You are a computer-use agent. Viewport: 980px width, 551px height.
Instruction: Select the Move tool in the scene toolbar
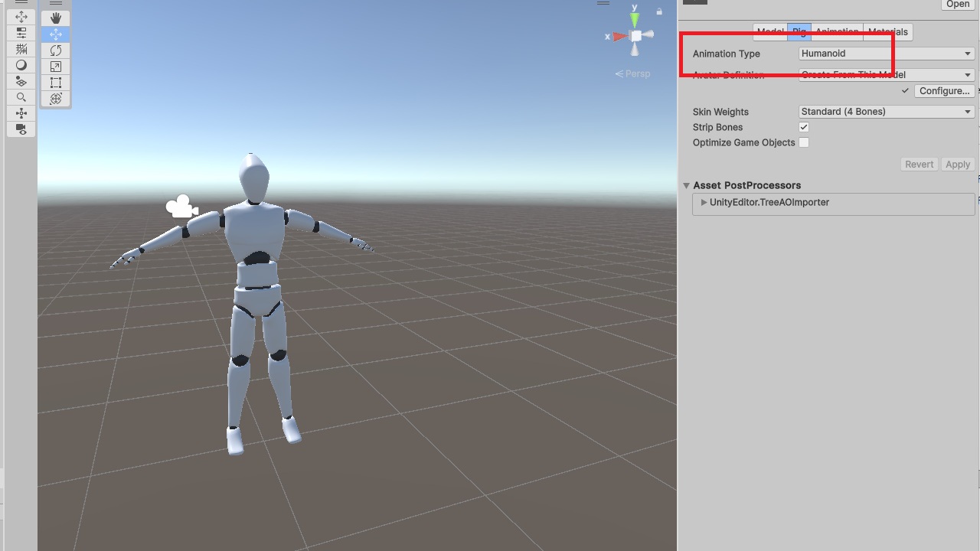[x=55, y=34]
